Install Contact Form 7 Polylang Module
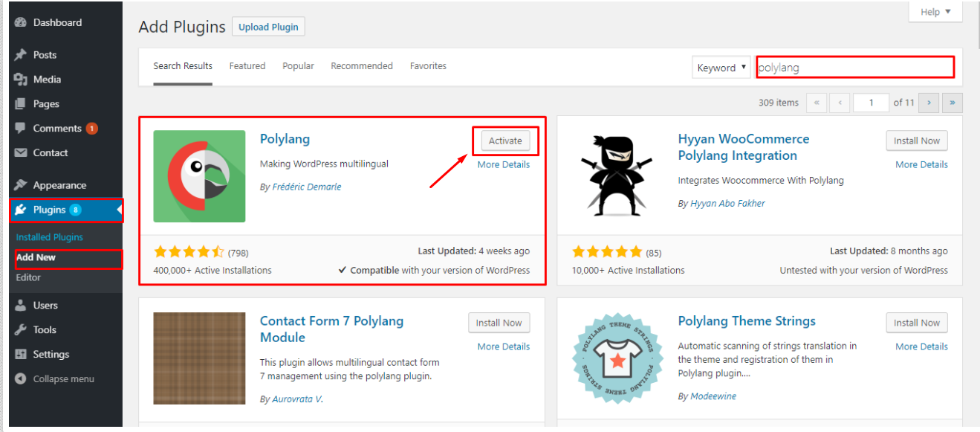This screenshot has width=980, height=432. click(x=499, y=323)
